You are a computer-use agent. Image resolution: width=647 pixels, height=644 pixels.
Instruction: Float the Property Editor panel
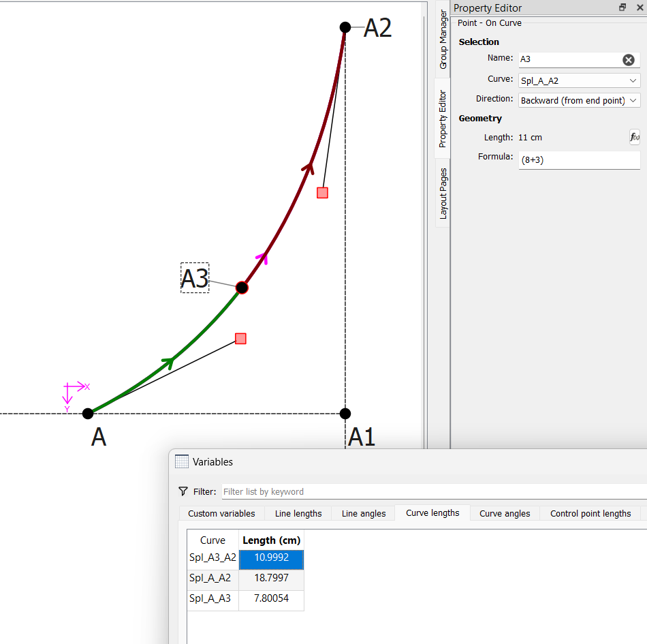(622, 8)
